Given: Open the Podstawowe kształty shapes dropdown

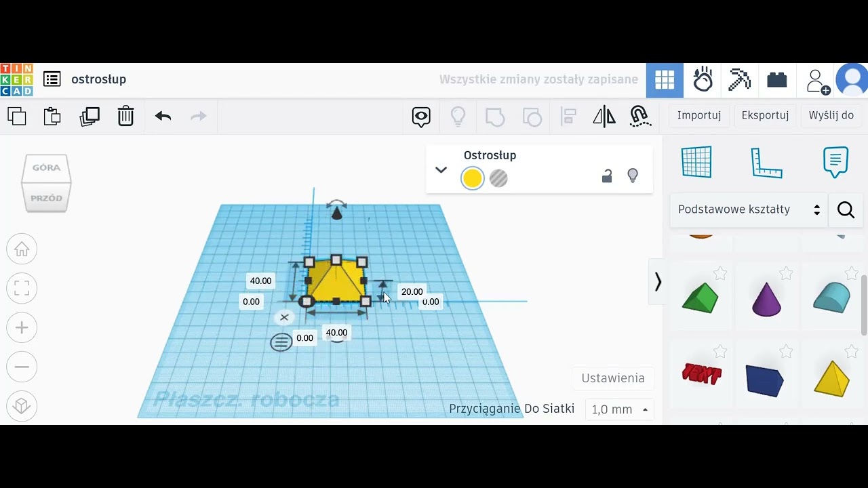Looking at the screenshot, I should [x=749, y=209].
